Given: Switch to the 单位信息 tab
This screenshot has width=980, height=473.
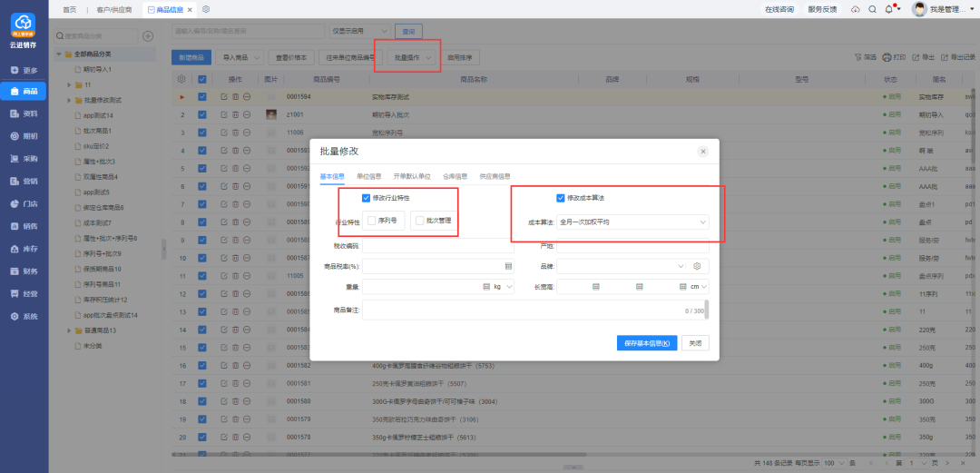Looking at the screenshot, I should click(368, 176).
